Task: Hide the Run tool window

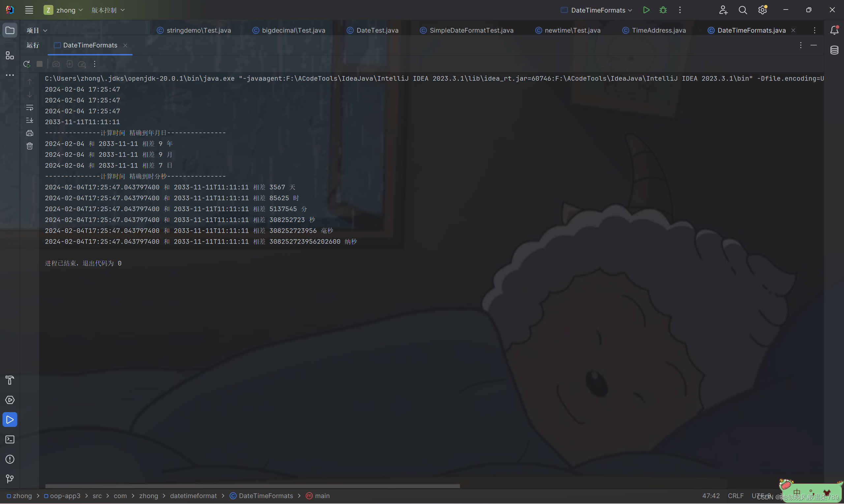Action: click(x=813, y=45)
